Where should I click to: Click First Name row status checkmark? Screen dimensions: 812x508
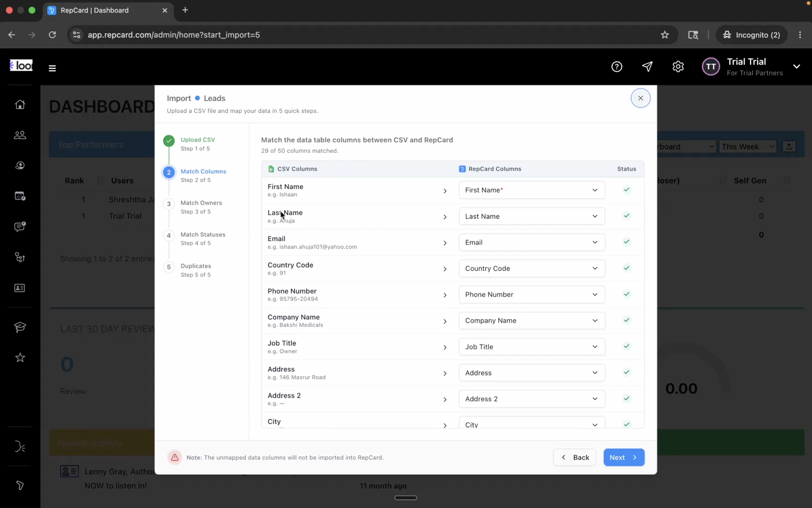pos(626,190)
